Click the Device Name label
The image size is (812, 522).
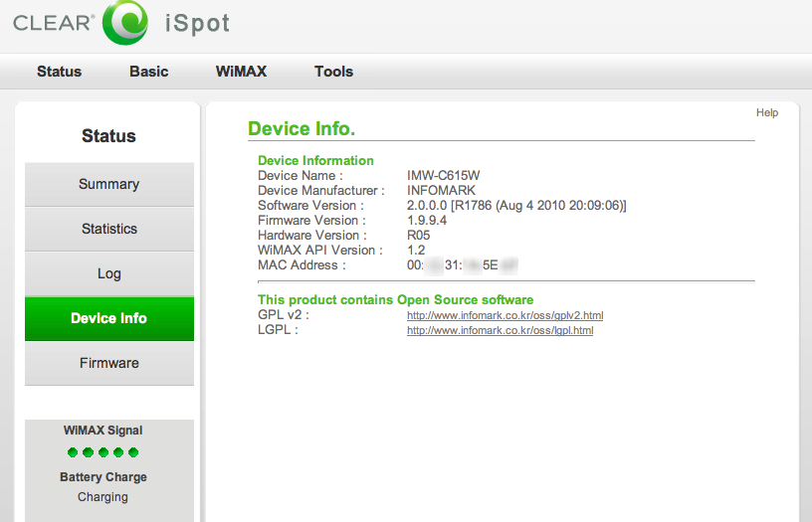tap(301, 176)
